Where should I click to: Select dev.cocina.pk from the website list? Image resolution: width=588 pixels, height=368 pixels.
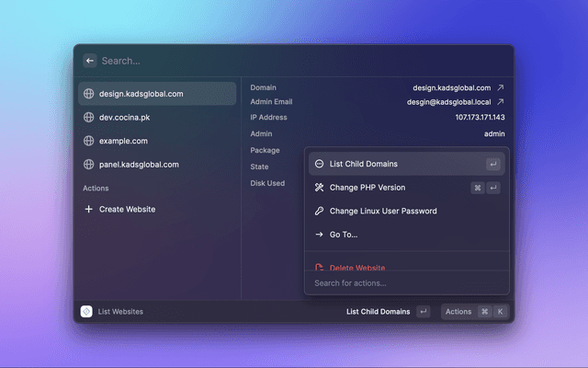tap(125, 118)
